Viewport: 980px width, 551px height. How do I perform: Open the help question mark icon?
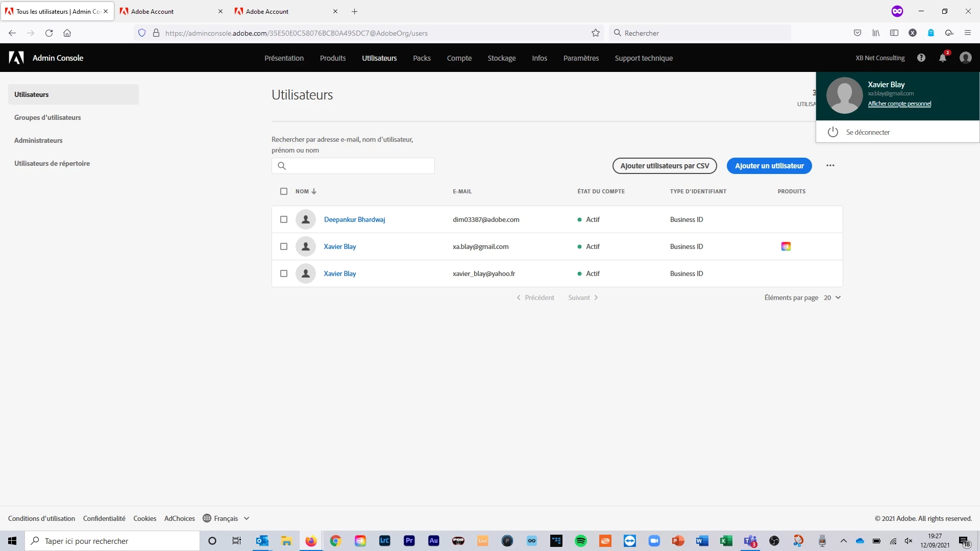pos(921,58)
